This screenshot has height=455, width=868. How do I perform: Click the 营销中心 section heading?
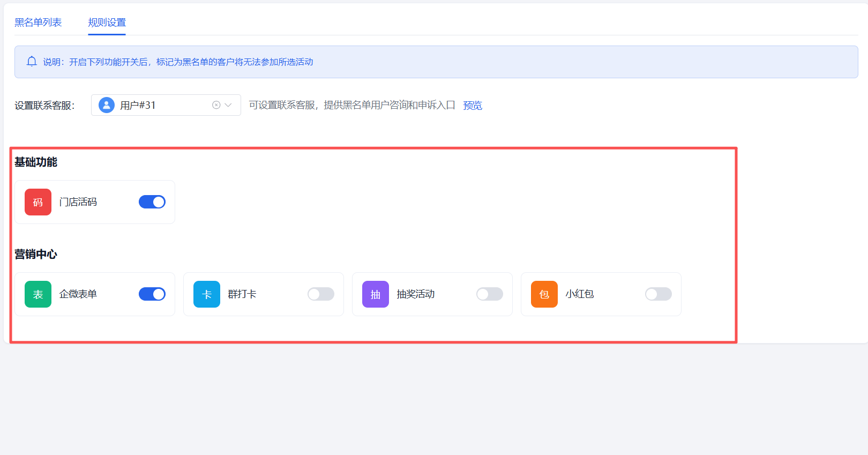click(x=36, y=254)
